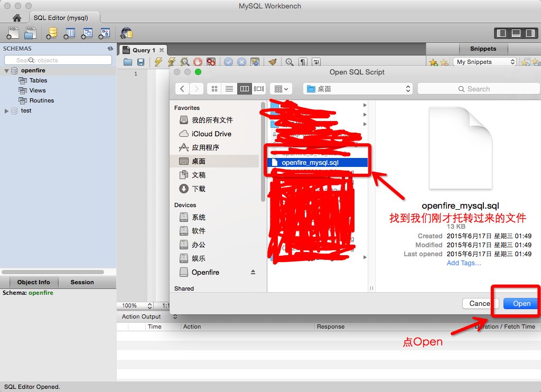This screenshot has width=541, height=392.
Task: Create a new view icon in toolbar
Action: (x=87, y=33)
